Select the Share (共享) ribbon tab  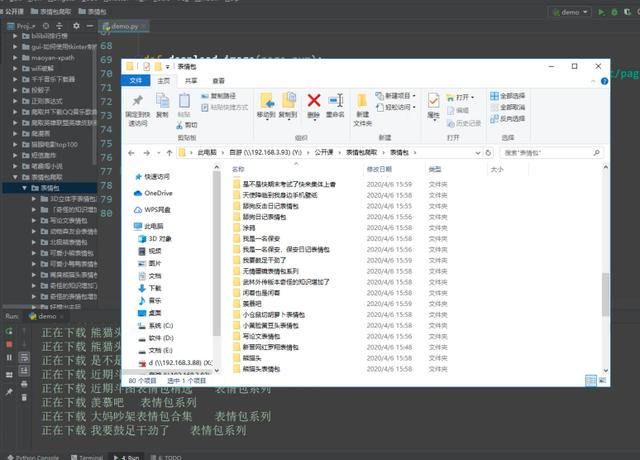(x=191, y=81)
